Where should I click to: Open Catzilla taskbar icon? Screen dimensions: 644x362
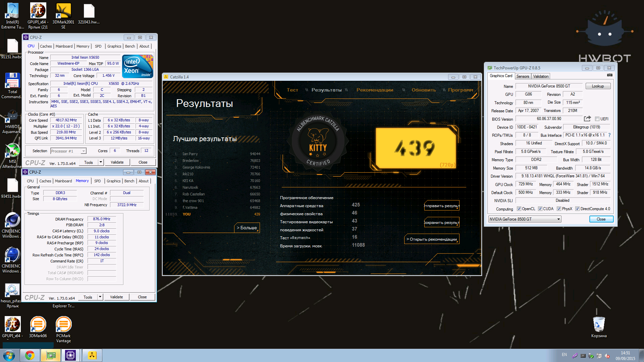[x=92, y=355]
